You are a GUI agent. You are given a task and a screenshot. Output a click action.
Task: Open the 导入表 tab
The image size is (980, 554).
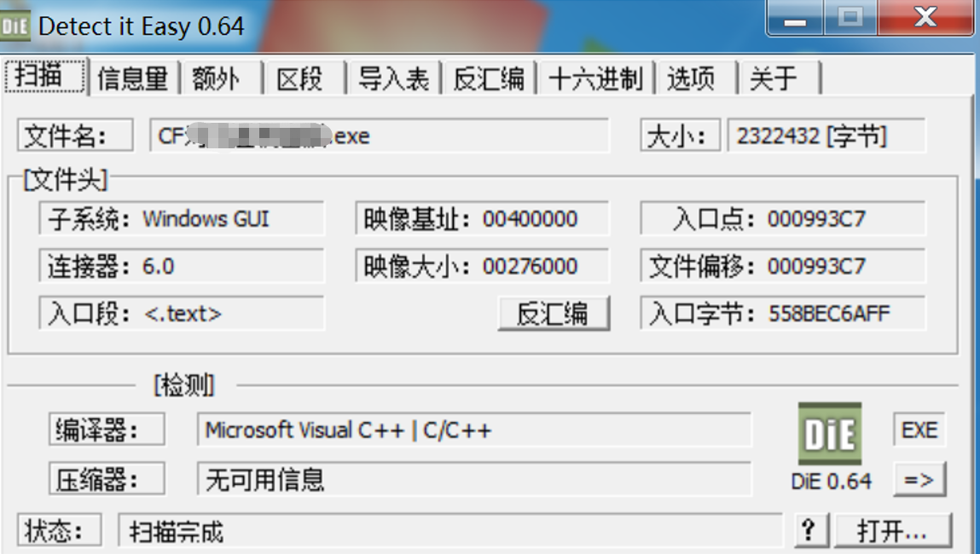[394, 78]
